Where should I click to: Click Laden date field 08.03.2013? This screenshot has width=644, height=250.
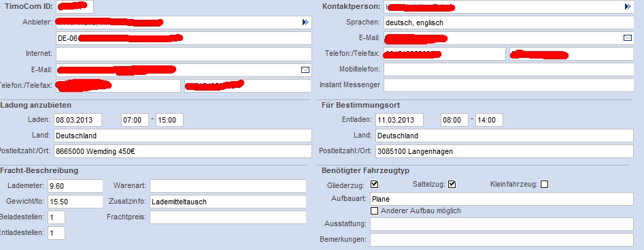(x=78, y=120)
